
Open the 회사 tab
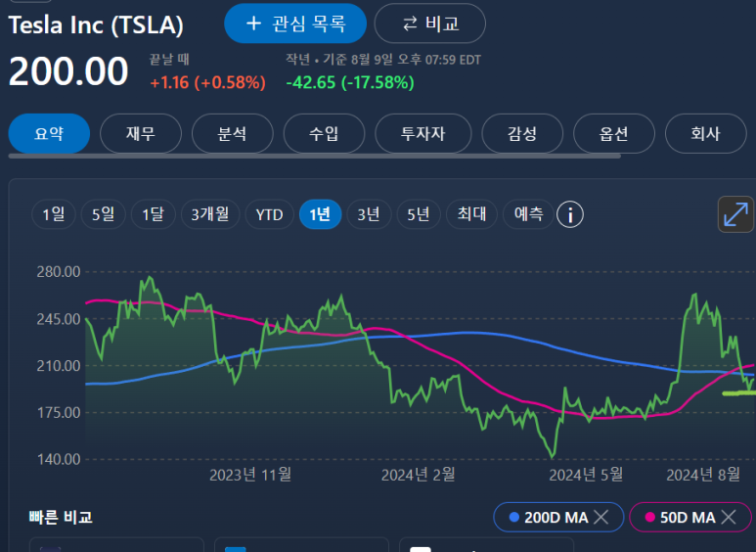[706, 133]
